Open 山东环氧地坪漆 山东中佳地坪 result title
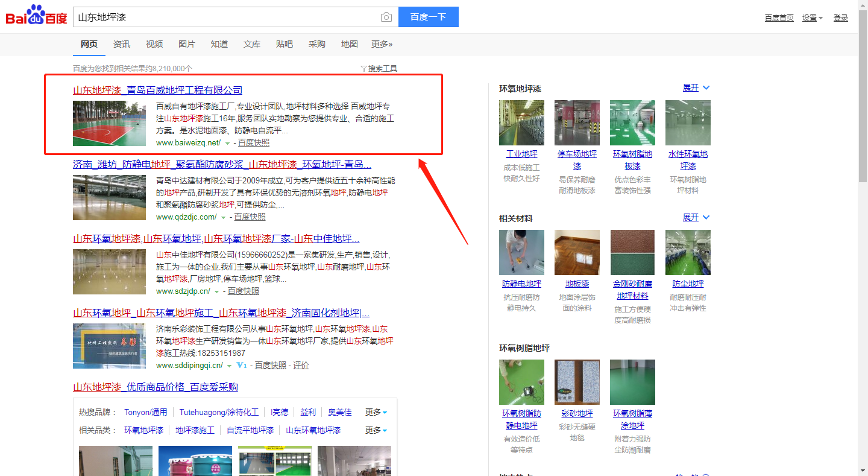This screenshot has height=476, width=868. 216,239
